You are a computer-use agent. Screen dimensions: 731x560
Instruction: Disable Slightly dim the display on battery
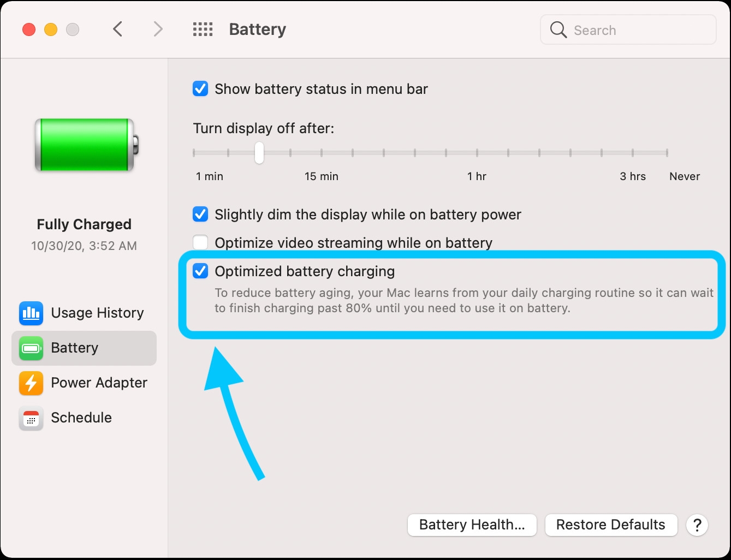click(200, 214)
